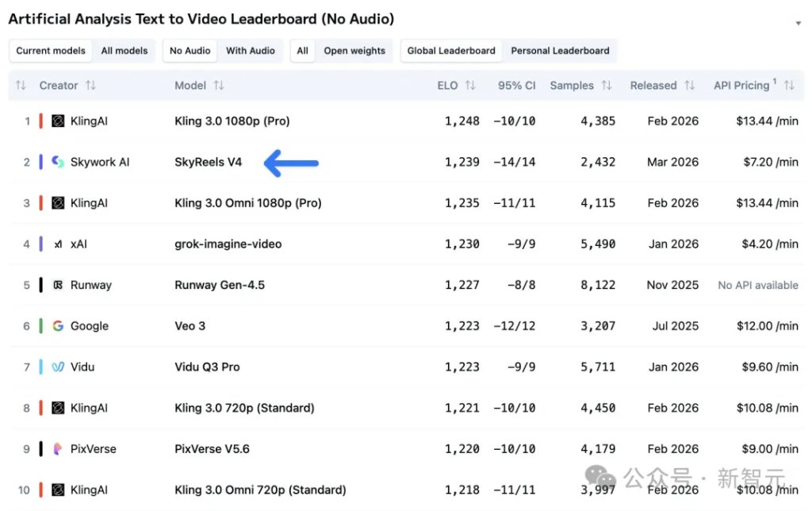
Task: Click KlingAI logo in first row
Action: (x=58, y=121)
